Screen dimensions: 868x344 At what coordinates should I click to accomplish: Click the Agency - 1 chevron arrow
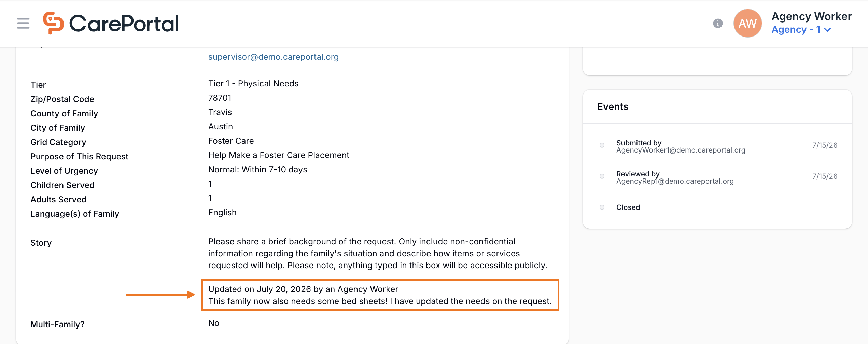point(827,30)
